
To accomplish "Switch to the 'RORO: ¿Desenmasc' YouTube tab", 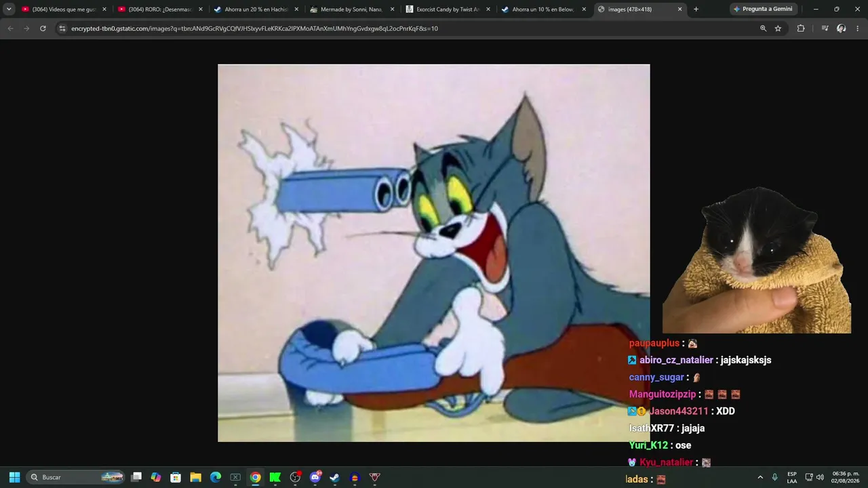I will [161, 9].
